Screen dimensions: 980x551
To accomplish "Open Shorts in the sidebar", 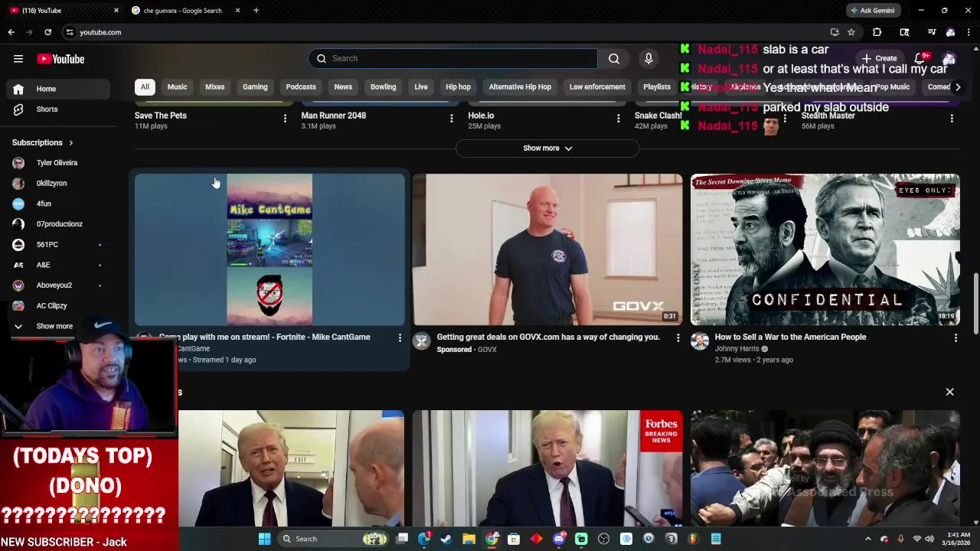I will coord(57,109).
